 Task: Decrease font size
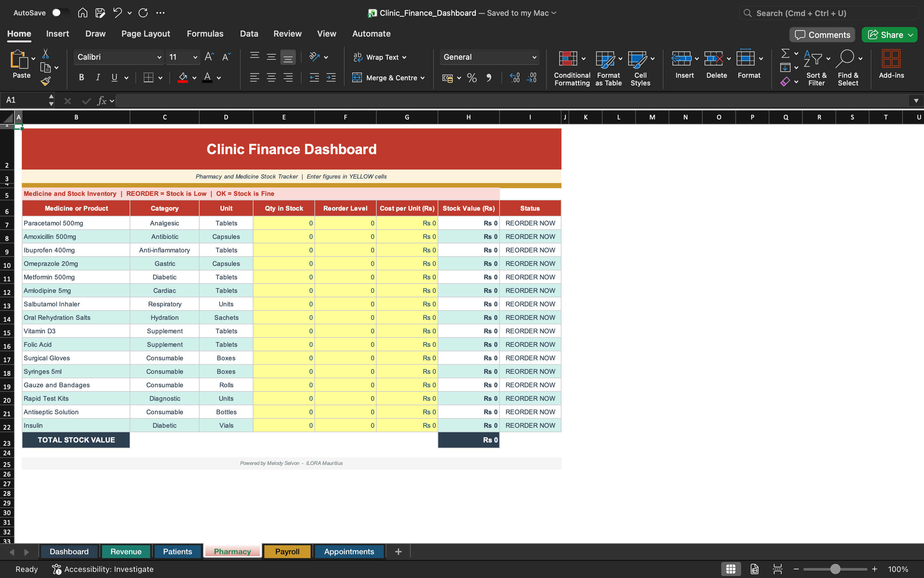(x=226, y=57)
